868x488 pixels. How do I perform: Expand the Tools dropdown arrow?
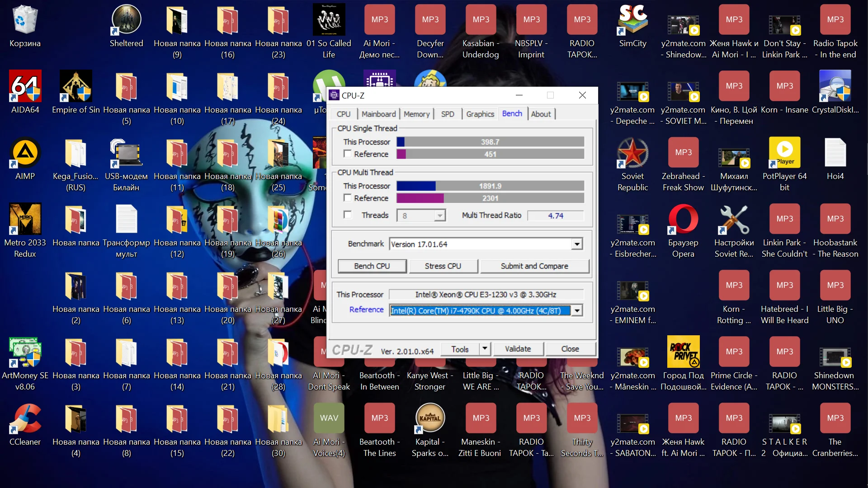(x=485, y=349)
